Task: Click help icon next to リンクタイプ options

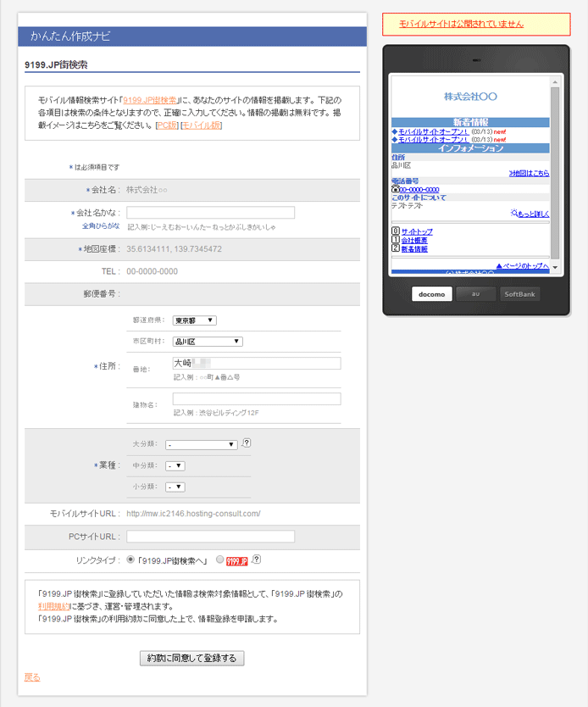Action: (256, 559)
